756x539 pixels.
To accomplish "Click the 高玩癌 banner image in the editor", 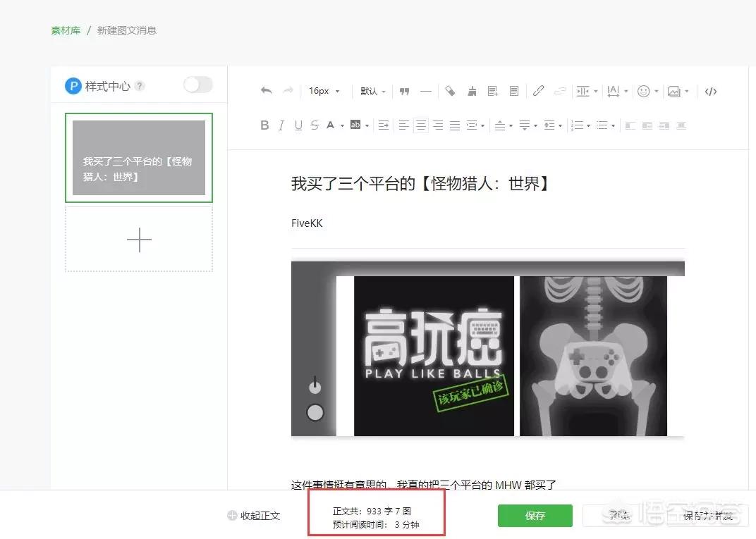I will point(487,349).
